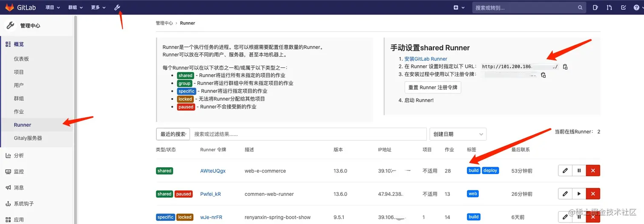Open merge requests icon in top bar
The height and width of the screenshot is (224, 644).
click(609, 8)
